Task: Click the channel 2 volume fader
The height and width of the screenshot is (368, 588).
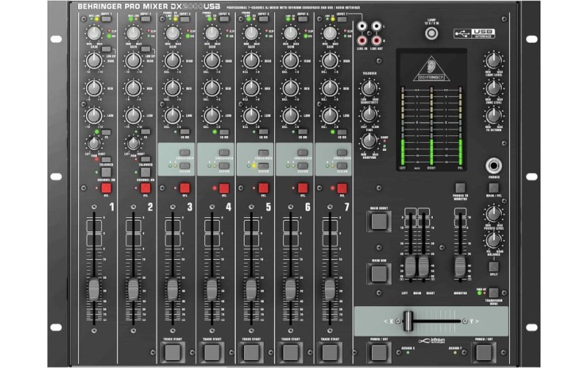Action: tap(134, 289)
